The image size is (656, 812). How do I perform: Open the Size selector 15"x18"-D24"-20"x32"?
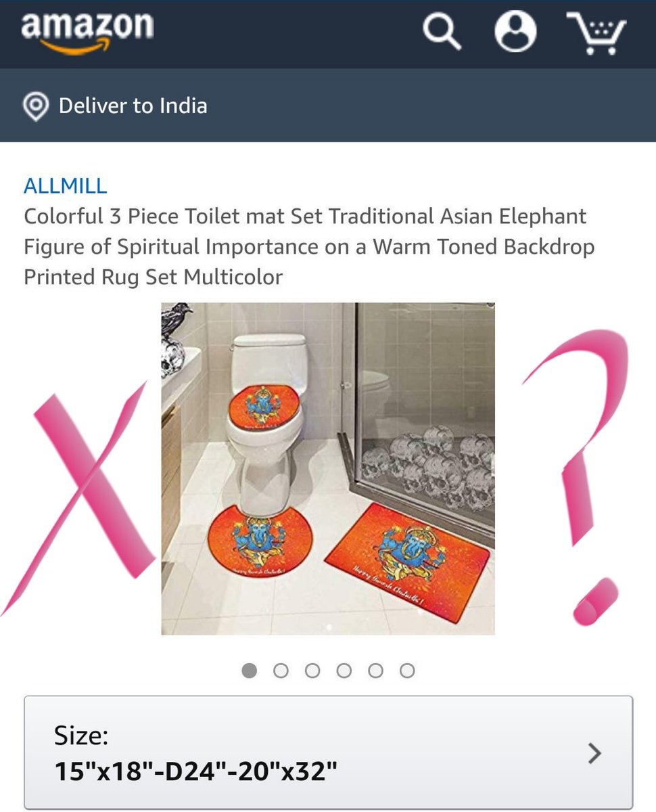pyautogui.click(x=328, y=752)
